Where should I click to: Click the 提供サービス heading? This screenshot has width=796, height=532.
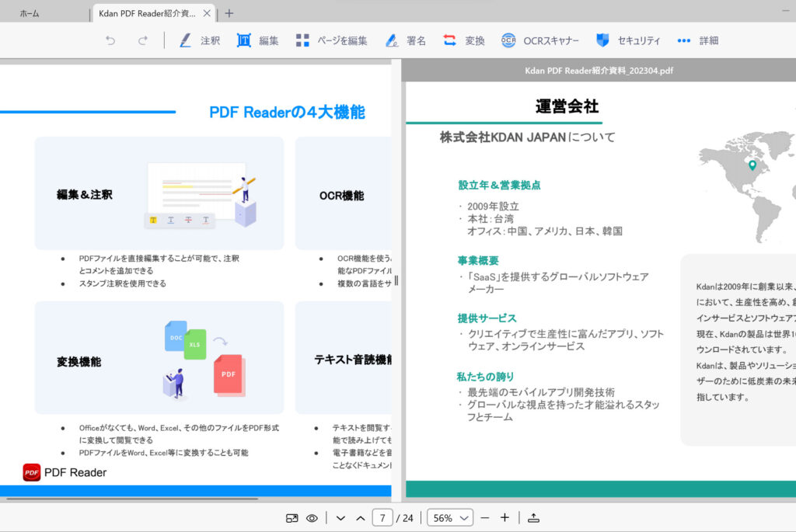(x=487, y=318)
